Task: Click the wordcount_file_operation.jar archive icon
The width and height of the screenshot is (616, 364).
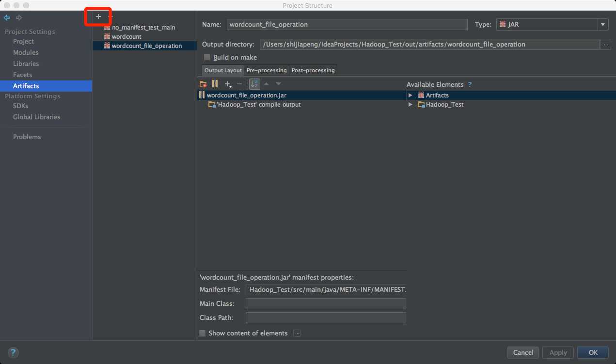Action: [202, 95]
